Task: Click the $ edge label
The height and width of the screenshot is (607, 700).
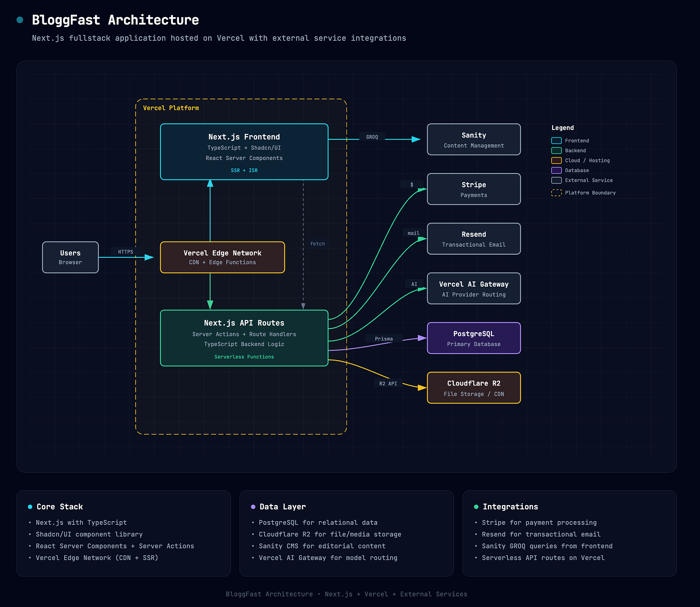Action: (412, 184)
